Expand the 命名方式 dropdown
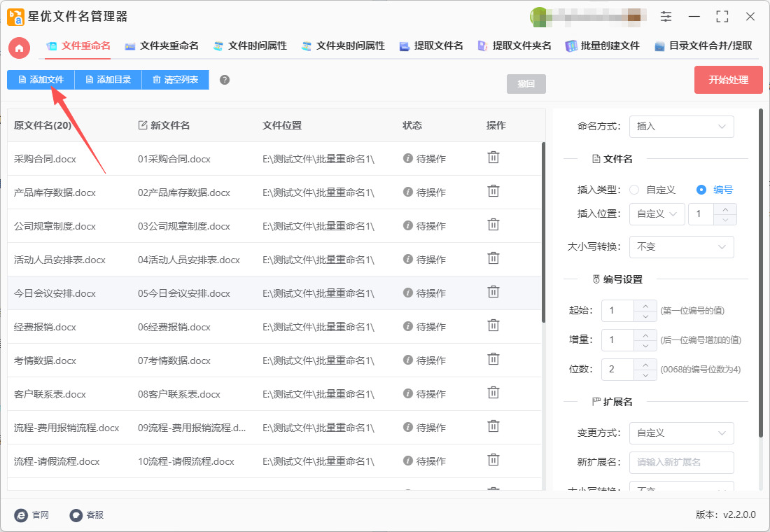Screen dimensions: 770x532 pos(681,127)
